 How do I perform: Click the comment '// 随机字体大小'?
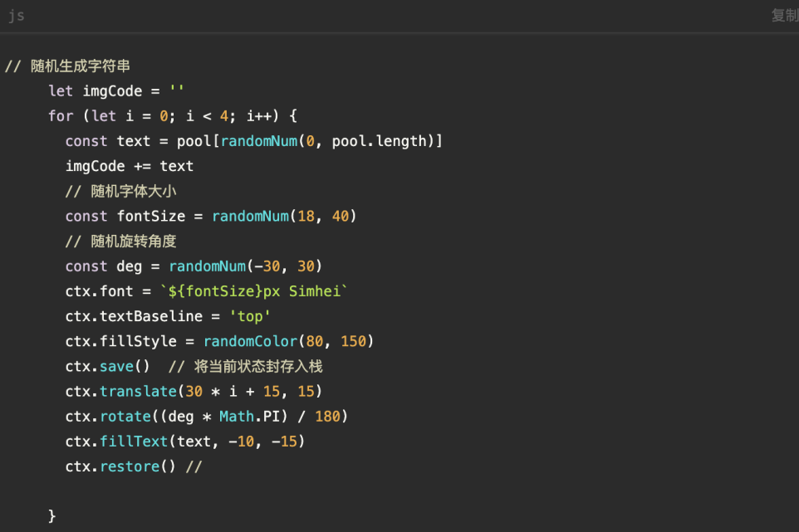click(120, 192)
